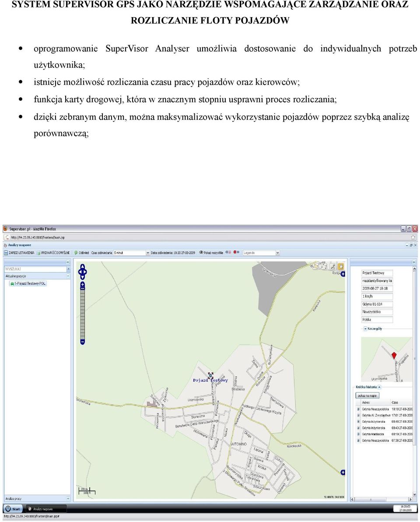Expand the history row Gdynia Małokacka 08:19

[358, 434]
